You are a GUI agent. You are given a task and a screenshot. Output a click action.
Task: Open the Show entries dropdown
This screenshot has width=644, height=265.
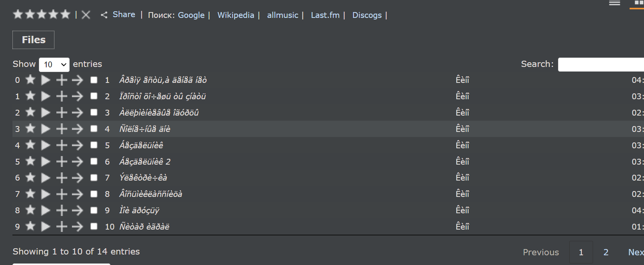(54, 64)
